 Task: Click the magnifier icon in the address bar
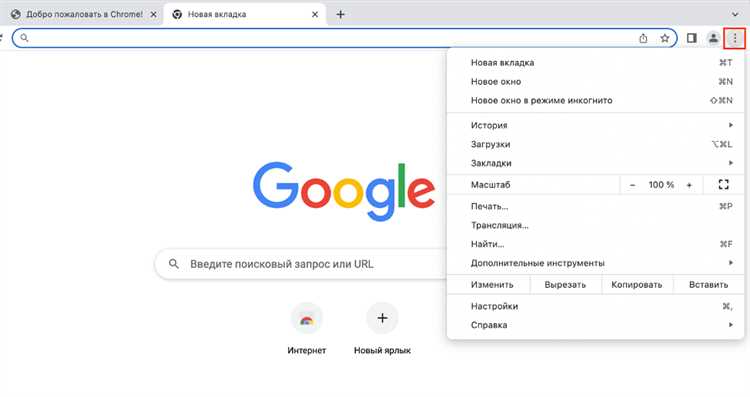[24, 38]
